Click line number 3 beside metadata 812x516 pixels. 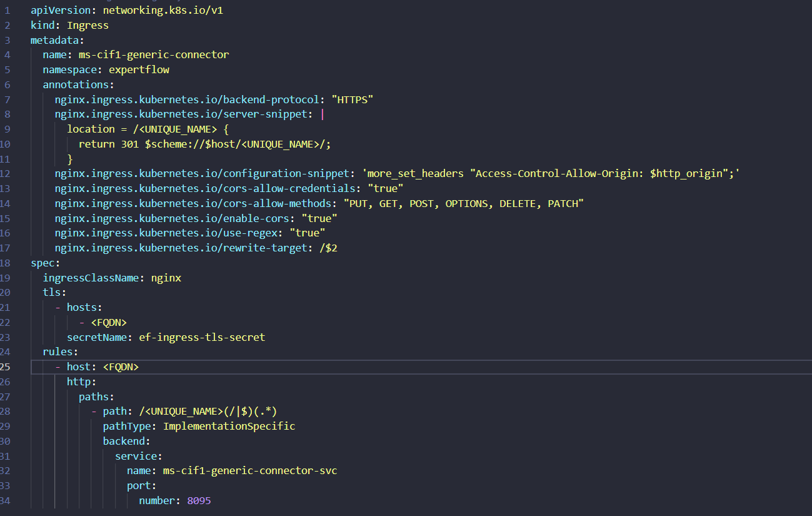tap(7, 40)
